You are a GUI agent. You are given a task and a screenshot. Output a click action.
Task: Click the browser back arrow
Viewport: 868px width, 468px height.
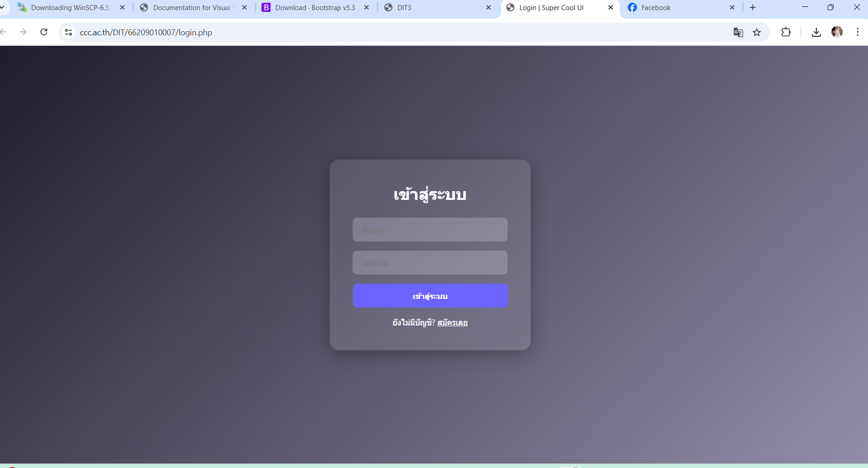pyautogui.click(x=3, y=32)
